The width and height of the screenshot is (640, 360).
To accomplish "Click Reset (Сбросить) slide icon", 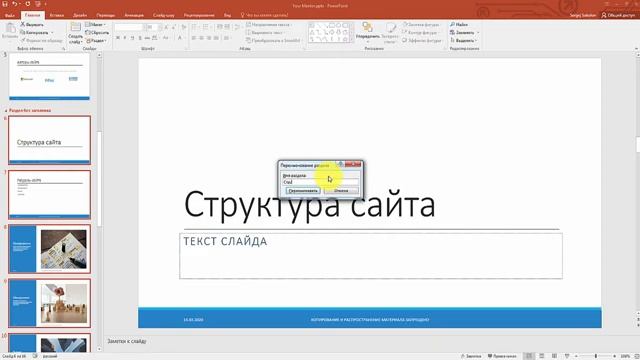I will (88, 32).
